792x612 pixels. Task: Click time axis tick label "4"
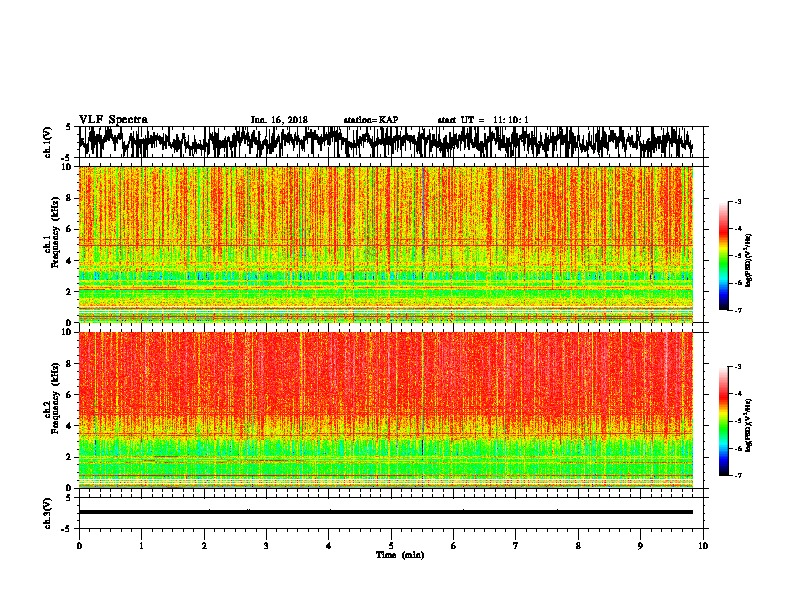coord(328,546)
